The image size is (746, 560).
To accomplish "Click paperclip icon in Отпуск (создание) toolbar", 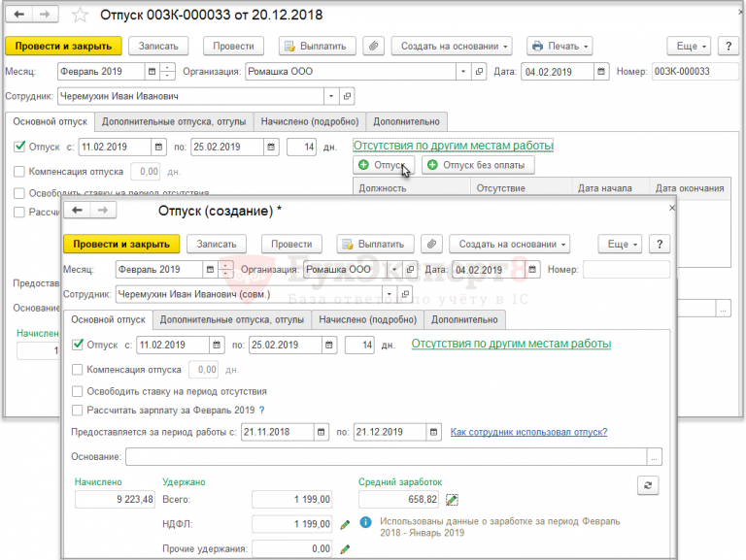I will click(431, 245).
